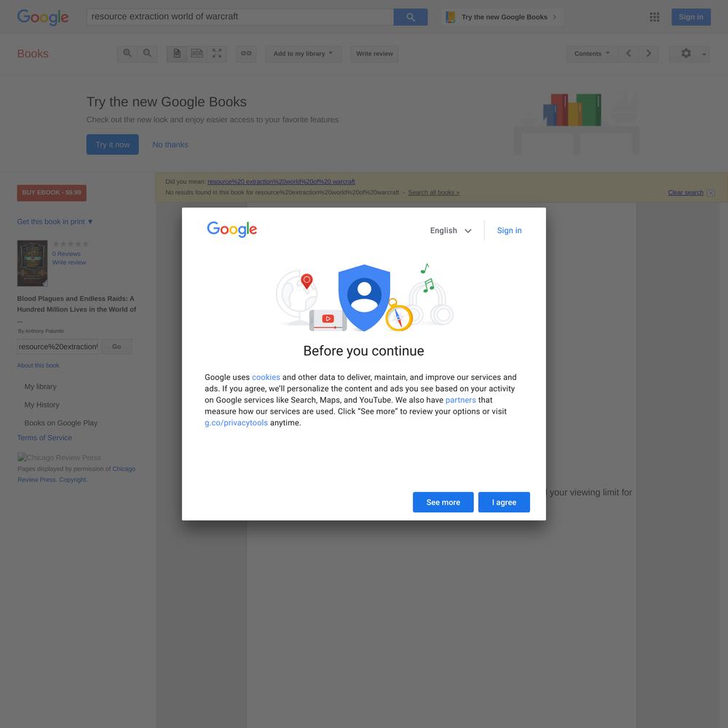The image size is (728, 728).
Task: Switch to full screen view icon
Action: [217, 53]
